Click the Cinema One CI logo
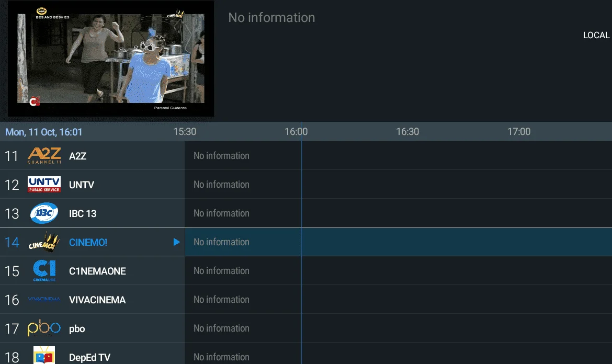 click(44, 271)
